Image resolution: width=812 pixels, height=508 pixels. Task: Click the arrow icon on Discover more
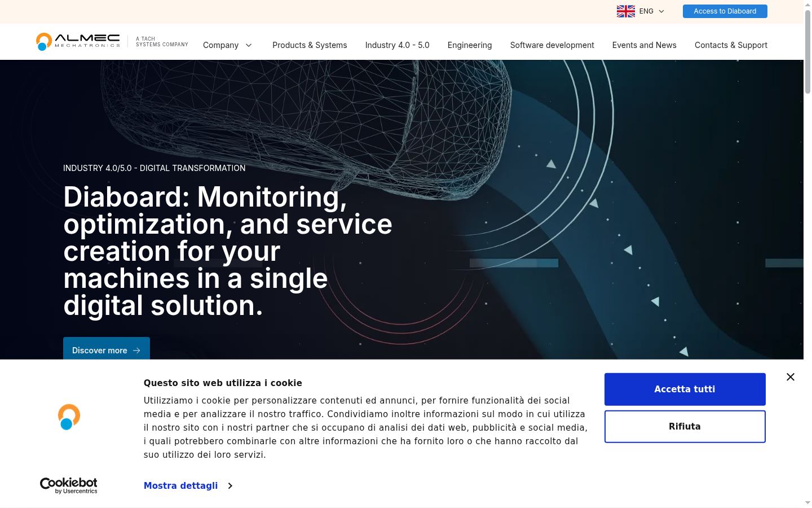(136, 351)
